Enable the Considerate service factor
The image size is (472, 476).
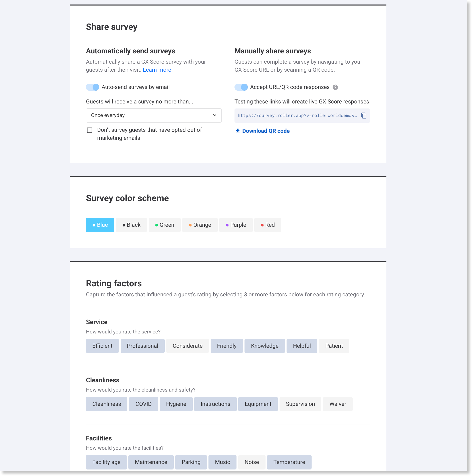[x=187, y=346]
